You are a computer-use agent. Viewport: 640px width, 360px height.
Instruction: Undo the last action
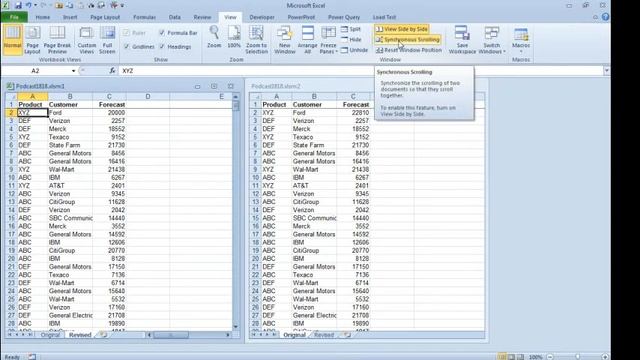(29, 5)
